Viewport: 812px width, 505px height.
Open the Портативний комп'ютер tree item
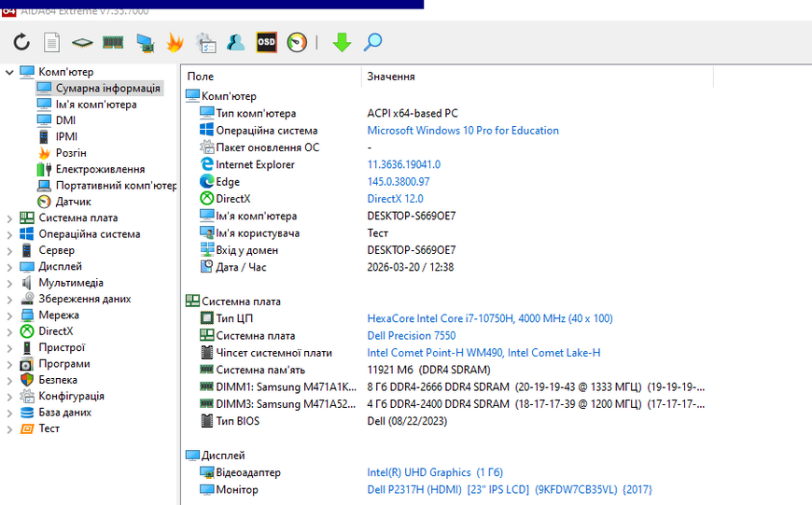(116, 186)
